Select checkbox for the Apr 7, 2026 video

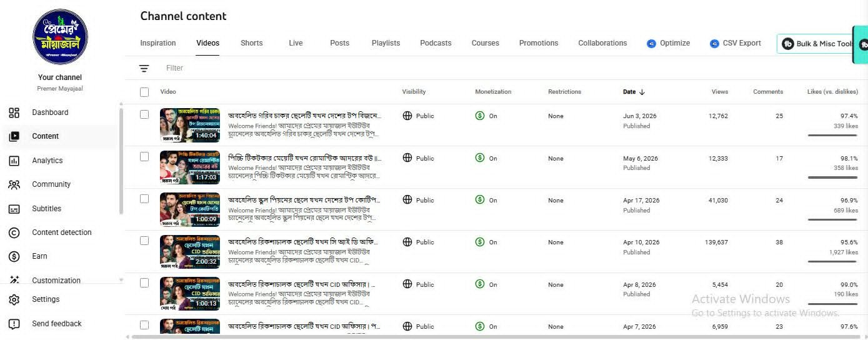coord(144,325)
